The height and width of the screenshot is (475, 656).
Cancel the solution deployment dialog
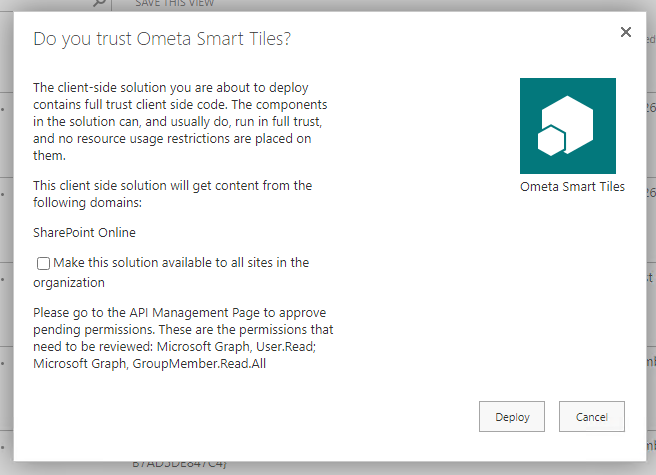click(592, 416)
